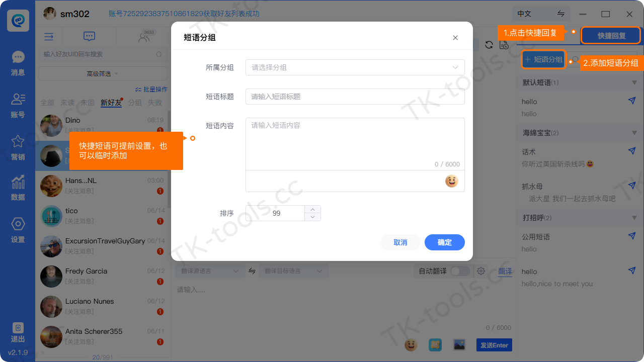Viewport: 644px width, 362px height.
Task: Click the 取消 button
Action: click(x=400, y=242)
